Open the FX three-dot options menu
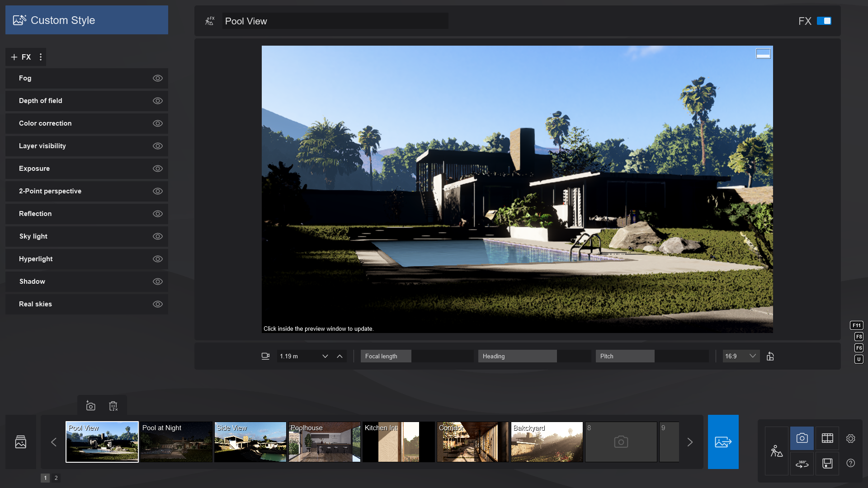This screenshot has width=868, height=488. point(41,57)
